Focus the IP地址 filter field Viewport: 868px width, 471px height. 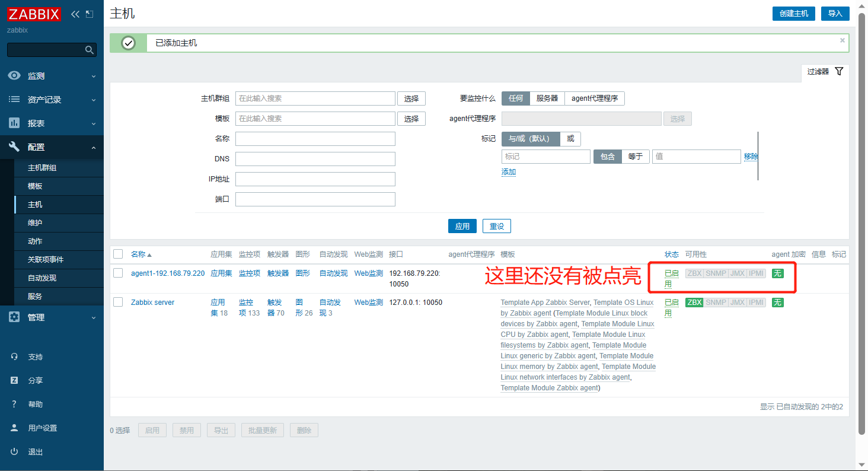315,179
